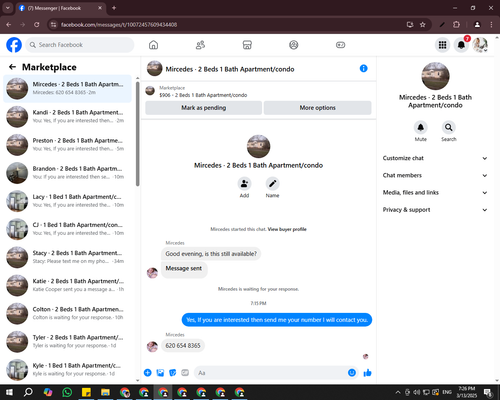Choose a sticker icon
Viewport: 500px width, 400px height.
click(x=173, y=373)
